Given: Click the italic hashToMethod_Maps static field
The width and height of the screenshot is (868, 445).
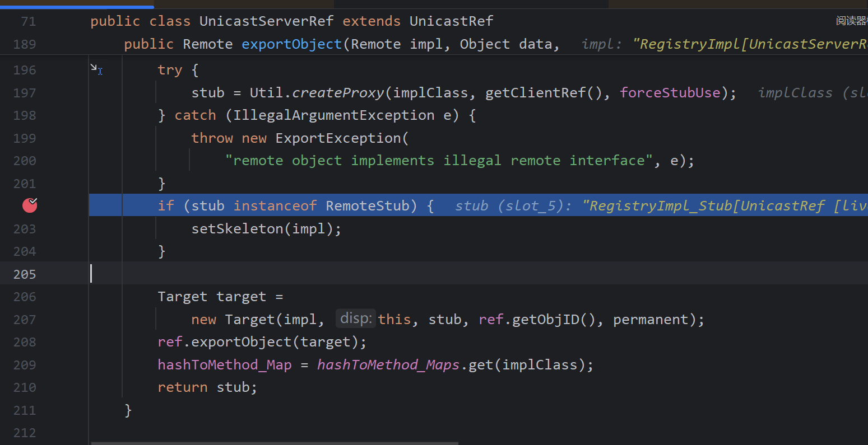Looking at the screenshot, I should 388,365.
